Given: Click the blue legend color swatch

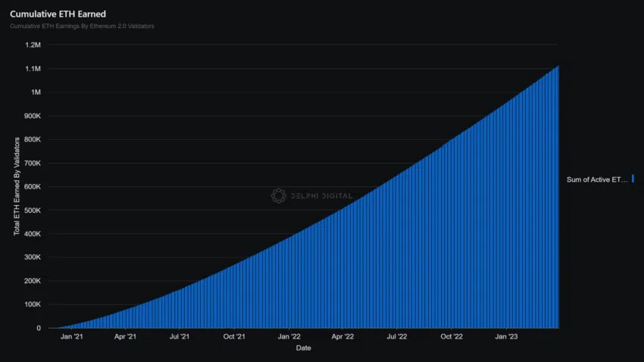Looking at the screenshot, I should [633, 179].
